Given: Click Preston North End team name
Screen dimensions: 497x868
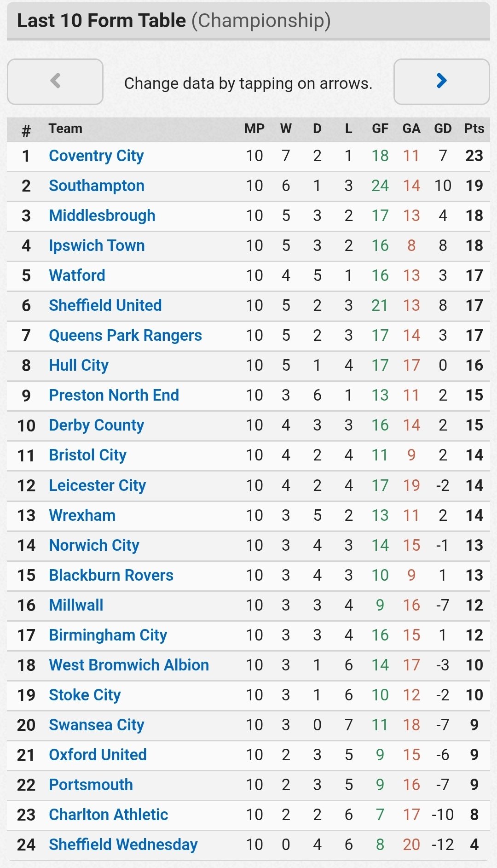Looking at the screenshot, I should [114, 395].
